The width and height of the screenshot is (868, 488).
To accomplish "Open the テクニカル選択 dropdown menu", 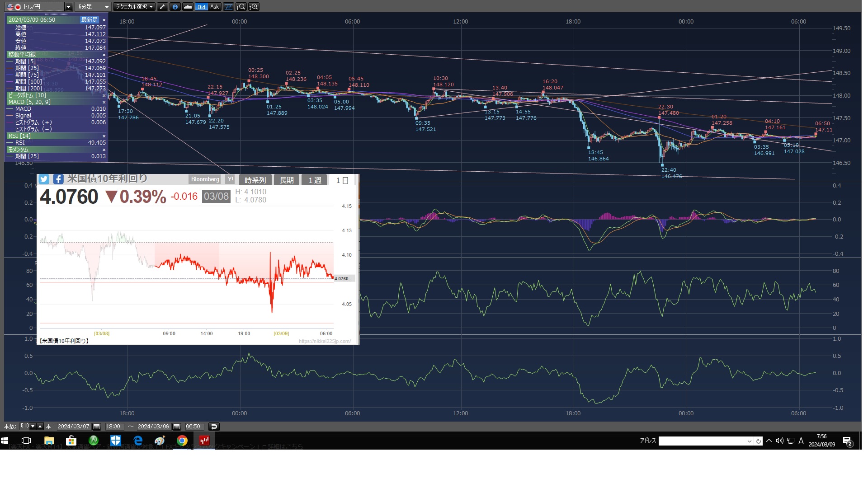I will pos(134,7).
